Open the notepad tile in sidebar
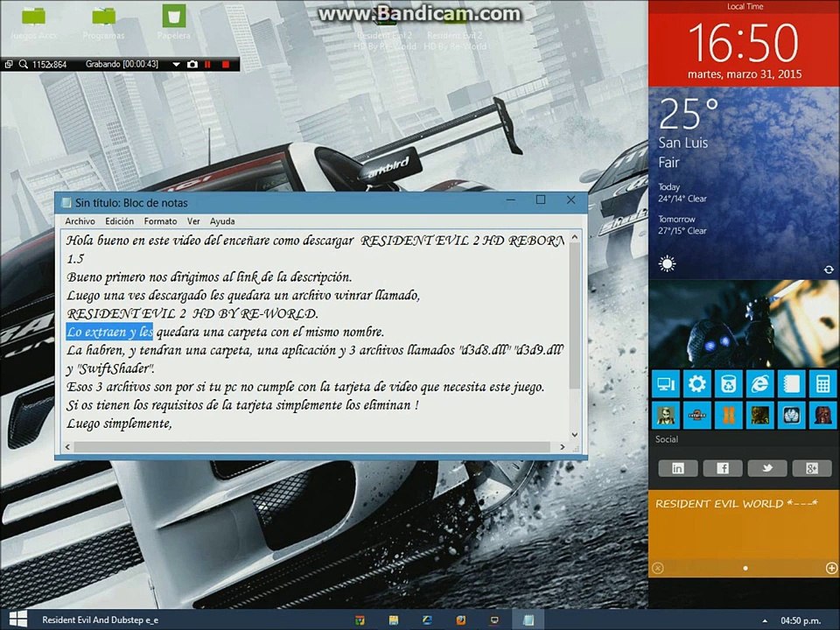The image size is (840, 630). pyautogui.click(x=792, y=384)
